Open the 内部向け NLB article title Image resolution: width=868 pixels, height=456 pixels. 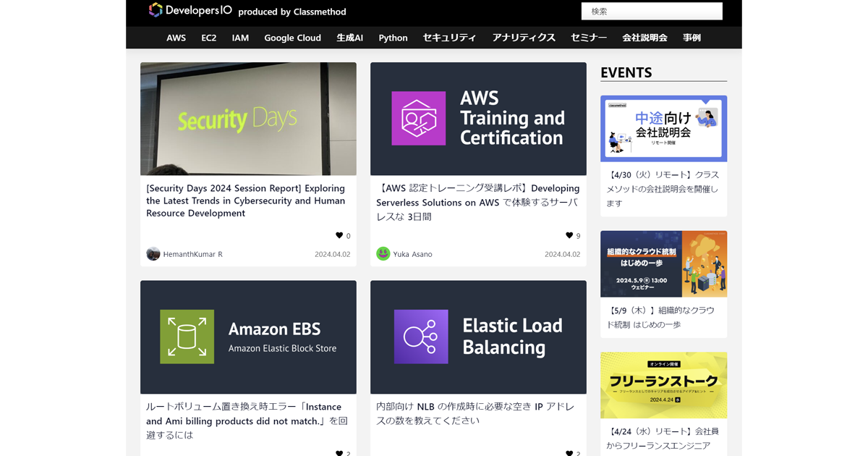(x=475, y=413)
